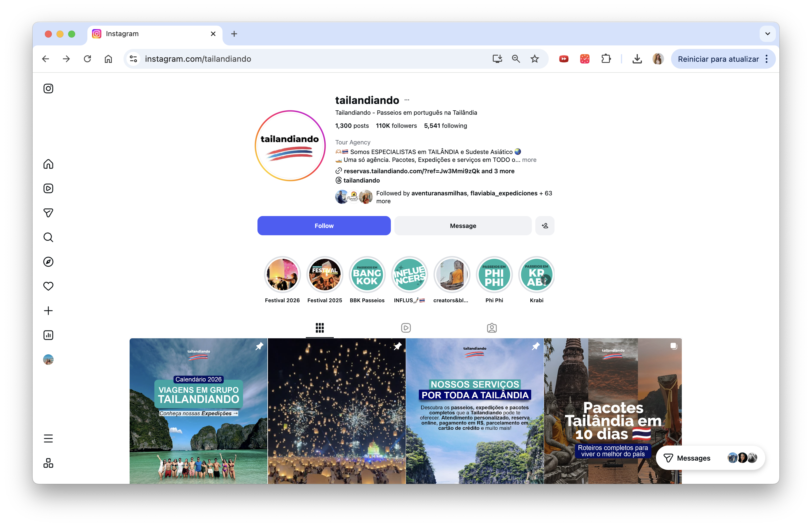The height and width of the screenshot is (527, 812).
Task: Open the hamburger More menu in sidebar
Action: 48,438
